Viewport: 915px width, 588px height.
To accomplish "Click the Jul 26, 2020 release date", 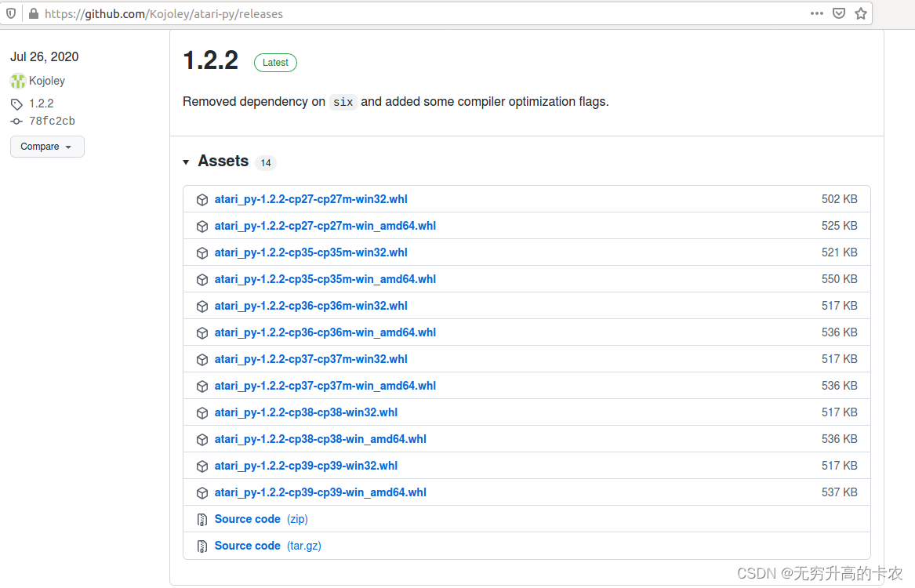I will point(45,56).
